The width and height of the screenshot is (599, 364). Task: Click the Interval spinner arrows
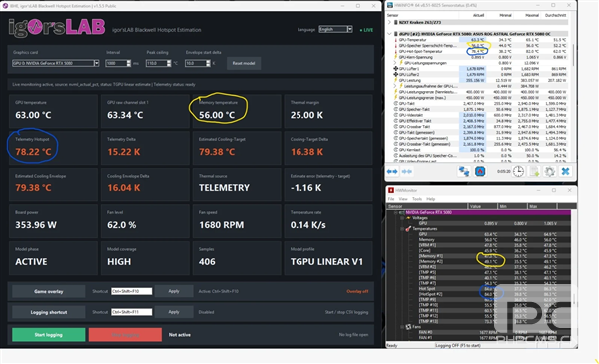point(129,63)
